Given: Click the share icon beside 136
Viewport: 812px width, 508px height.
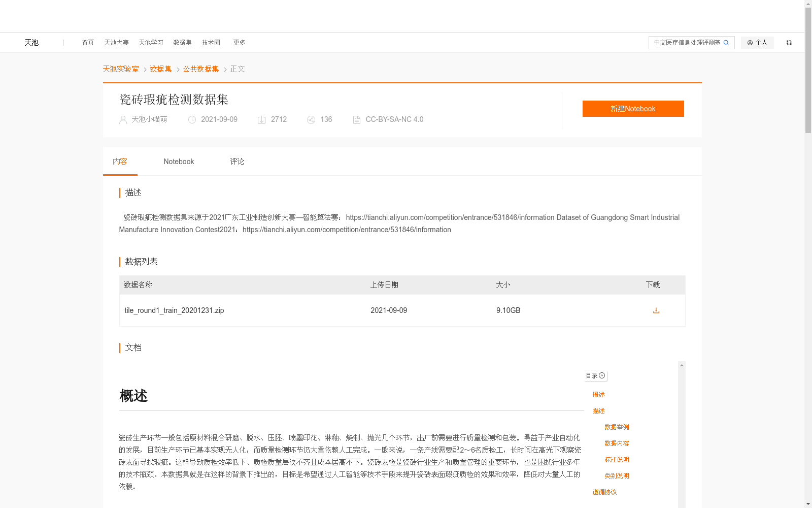Looking at the screenshot, I should coord(311,120).
